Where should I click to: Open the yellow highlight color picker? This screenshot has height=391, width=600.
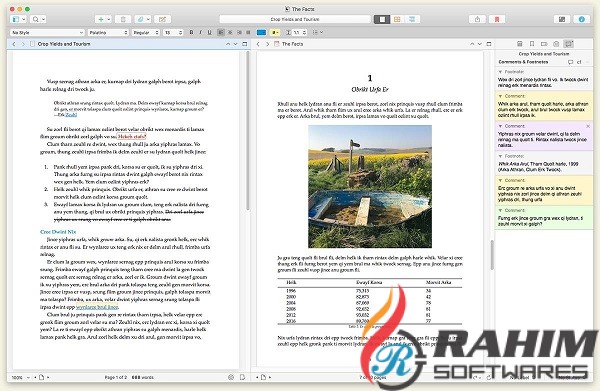click(275, 33)
